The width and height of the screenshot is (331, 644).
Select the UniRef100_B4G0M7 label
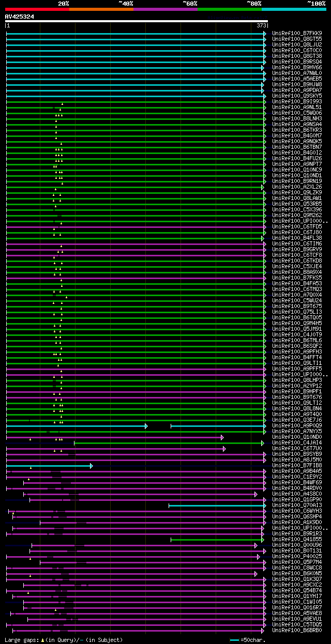(x=297, y=136)
